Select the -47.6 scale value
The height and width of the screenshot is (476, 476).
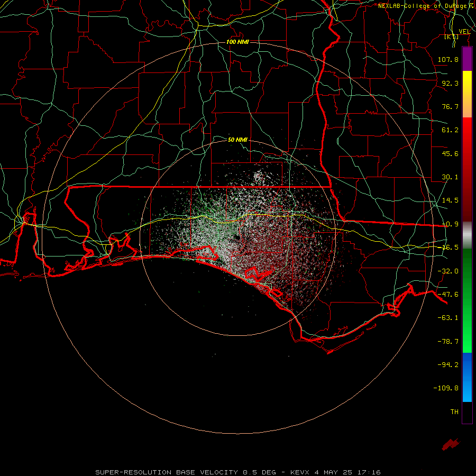coord(448,295)
